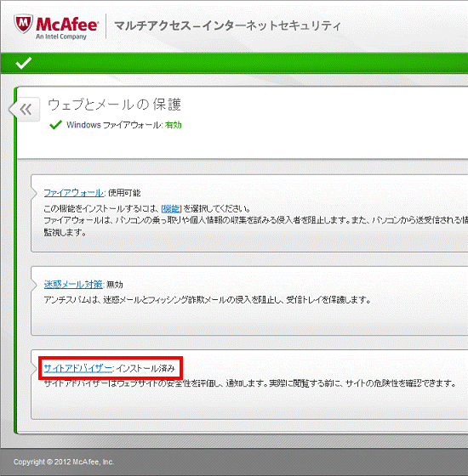
Task: Click the back double-chevron button
Action: 26,110
